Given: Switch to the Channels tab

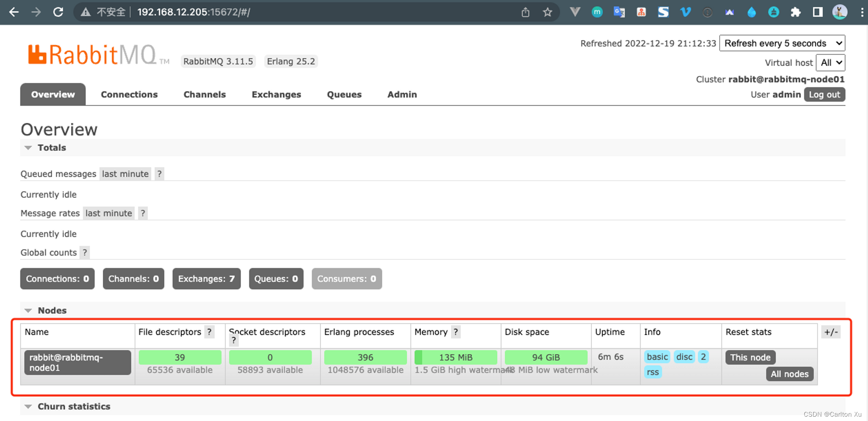Looking at the screenshot, I should pos(204,94).
